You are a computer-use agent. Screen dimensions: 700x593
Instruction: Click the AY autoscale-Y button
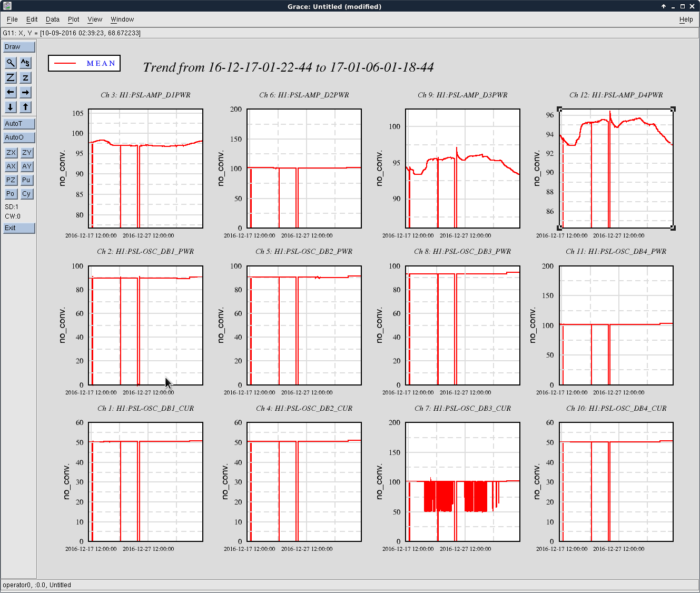27,166
